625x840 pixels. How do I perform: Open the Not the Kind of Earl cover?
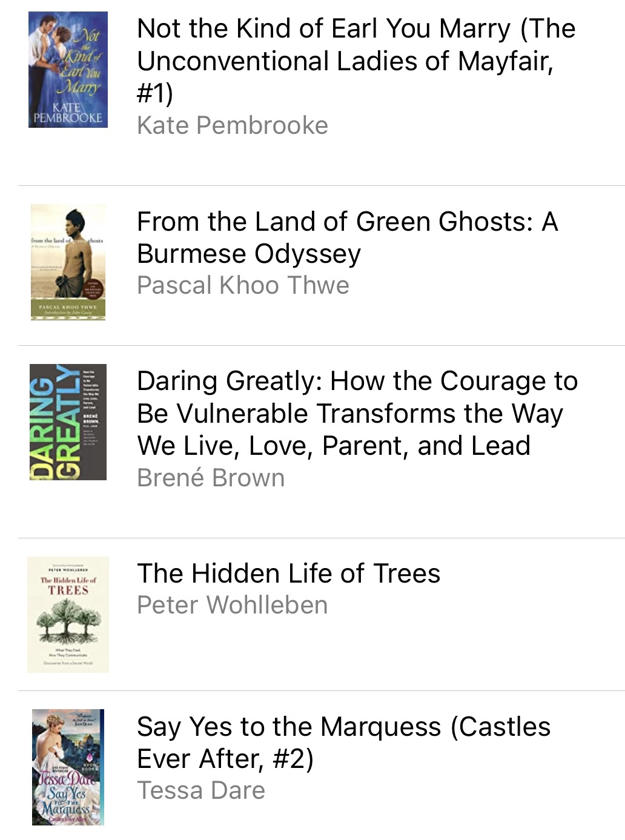point(68,70)
